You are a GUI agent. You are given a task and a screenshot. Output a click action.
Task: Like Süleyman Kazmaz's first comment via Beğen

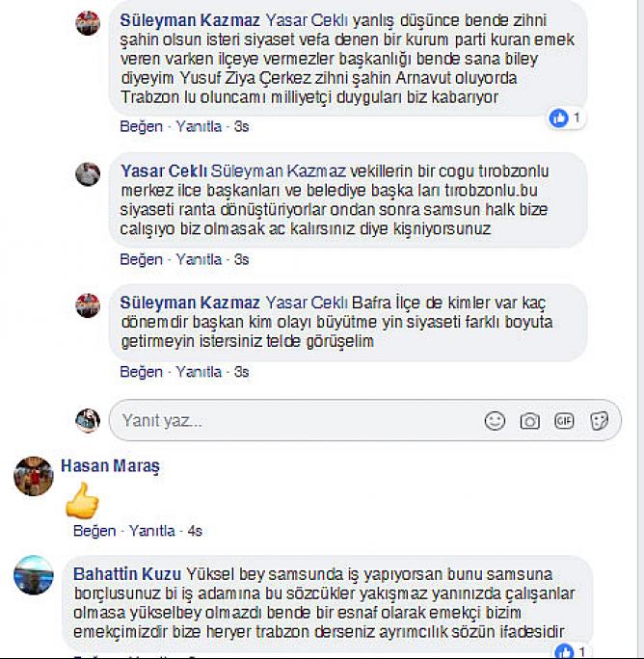point(142,126)
